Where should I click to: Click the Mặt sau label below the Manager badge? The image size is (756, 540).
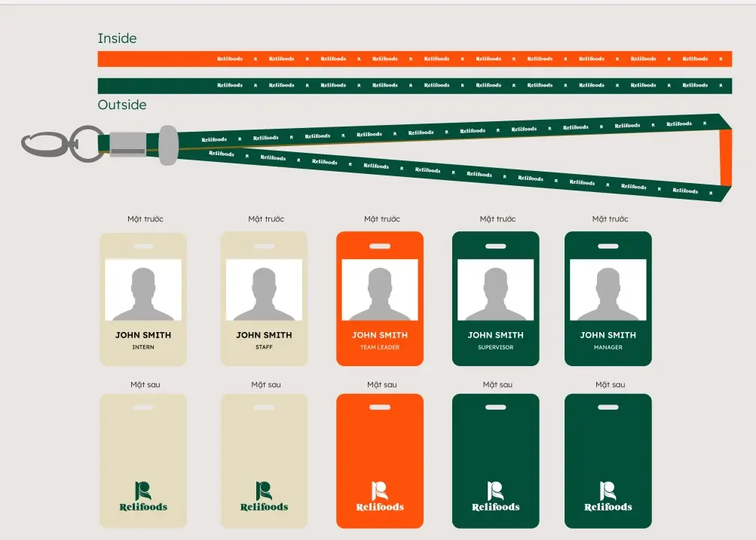610,385
